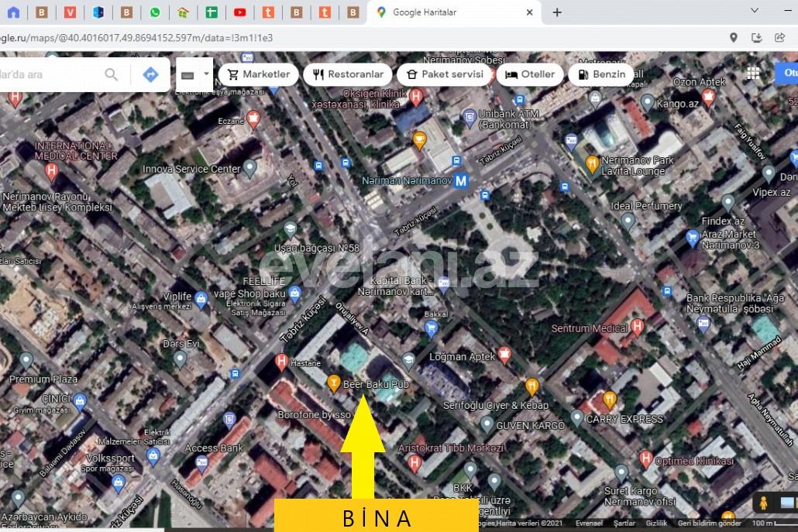Click the share icon in the address bar
Viewport: 798px width, 532px height.
coord(780,36)
